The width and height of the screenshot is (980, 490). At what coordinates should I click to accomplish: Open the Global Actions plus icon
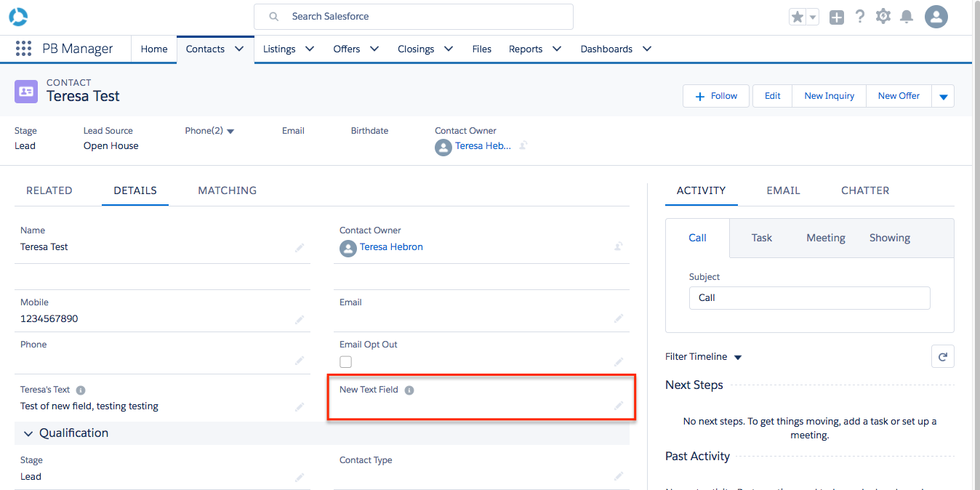(837, 17)
